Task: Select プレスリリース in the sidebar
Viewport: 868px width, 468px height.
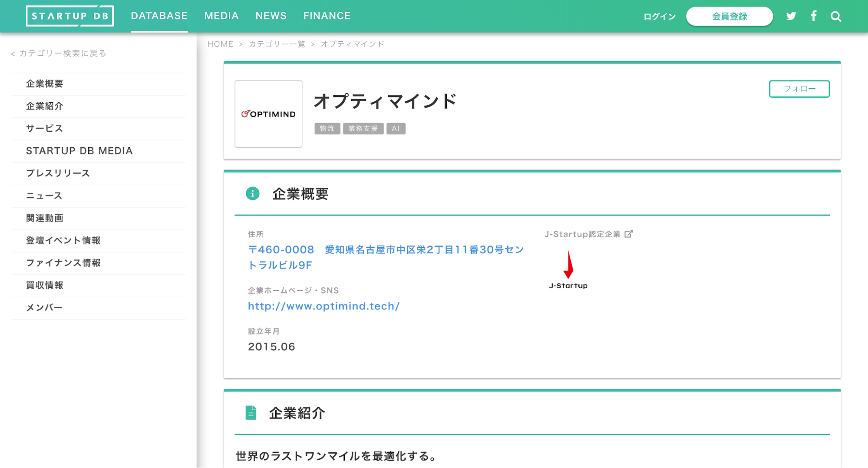Action: click(98, 173)
